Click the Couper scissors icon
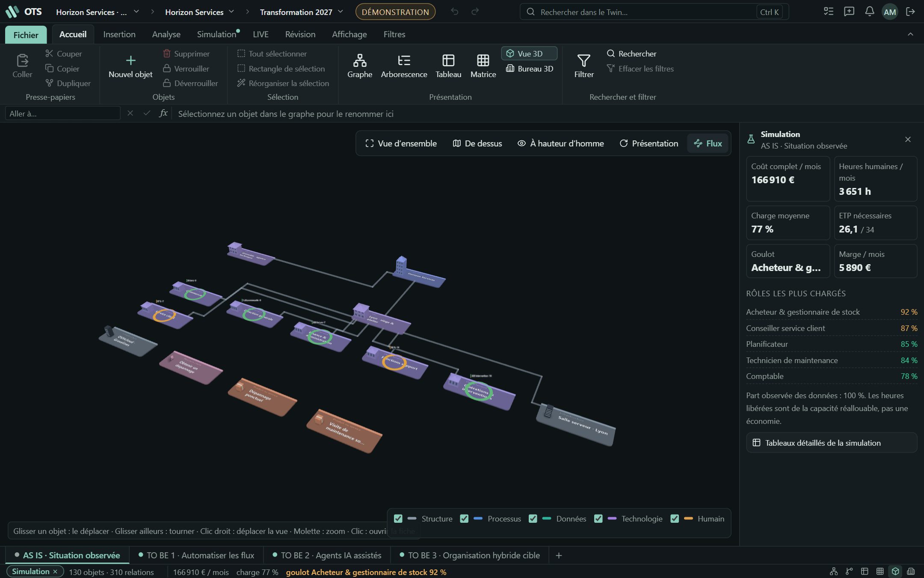Viewport: 924px width, 578px height. tap(49, 54)
